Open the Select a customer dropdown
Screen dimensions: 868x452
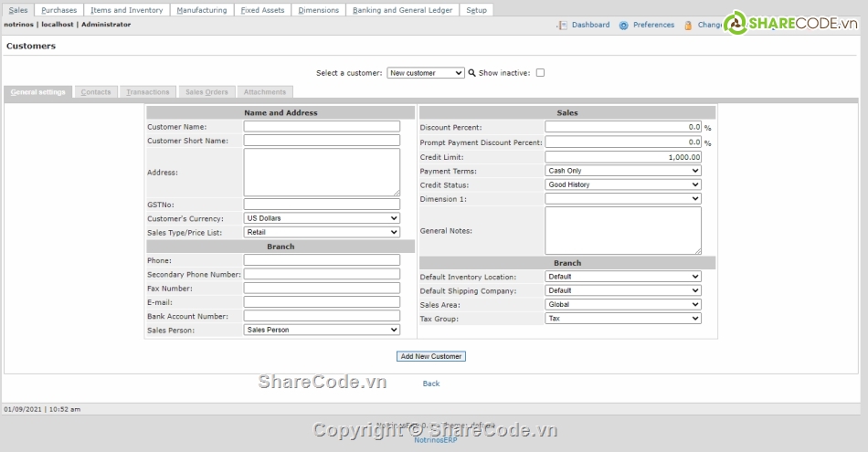pos(426,73)
